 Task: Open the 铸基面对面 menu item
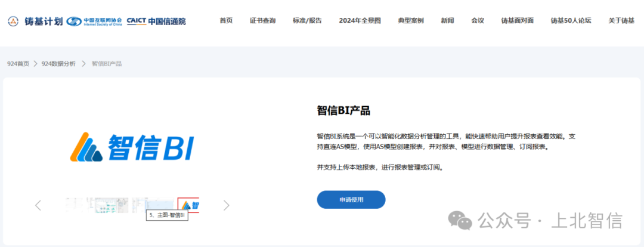tap(518, 20)
